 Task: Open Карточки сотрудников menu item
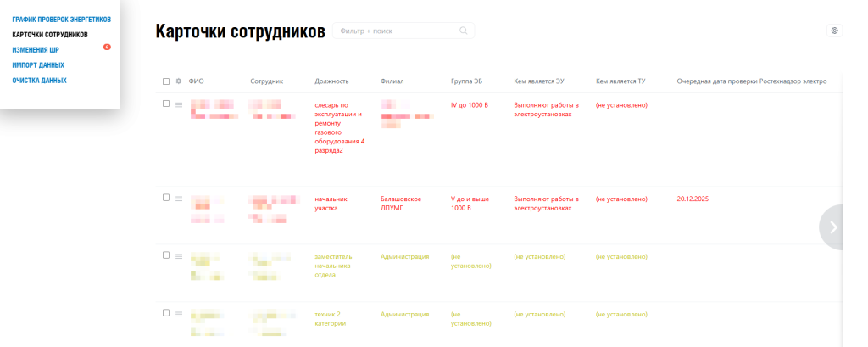click(50, 35)
